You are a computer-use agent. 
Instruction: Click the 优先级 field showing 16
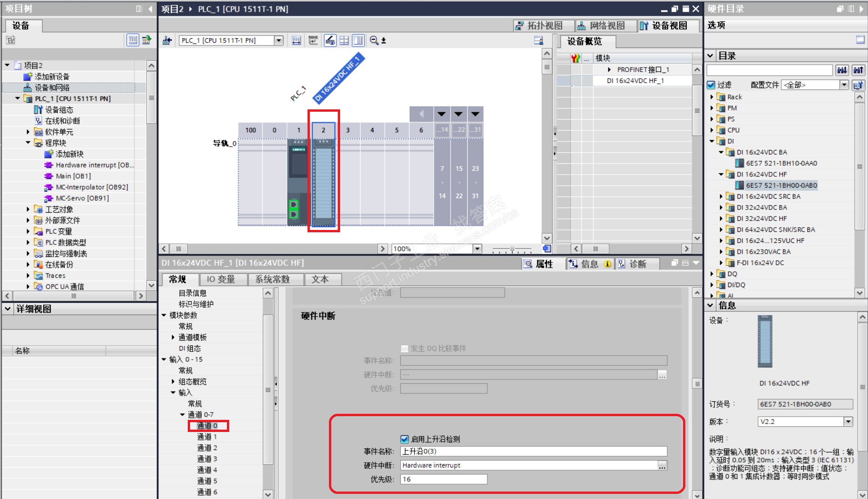click(444, 479)
